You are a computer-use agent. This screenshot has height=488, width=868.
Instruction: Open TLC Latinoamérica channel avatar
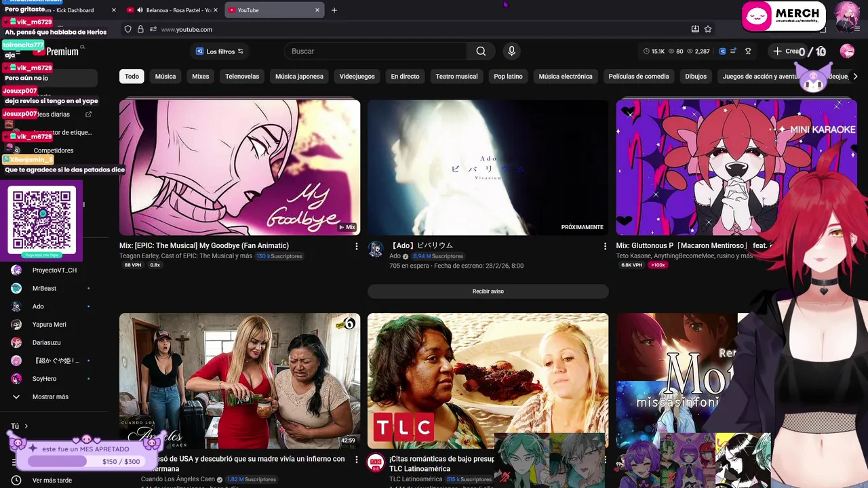[376, 463]
